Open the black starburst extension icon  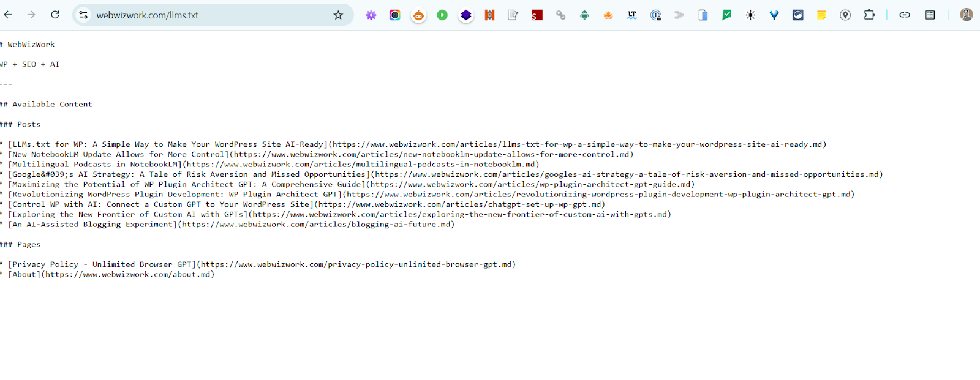(750, 15)
